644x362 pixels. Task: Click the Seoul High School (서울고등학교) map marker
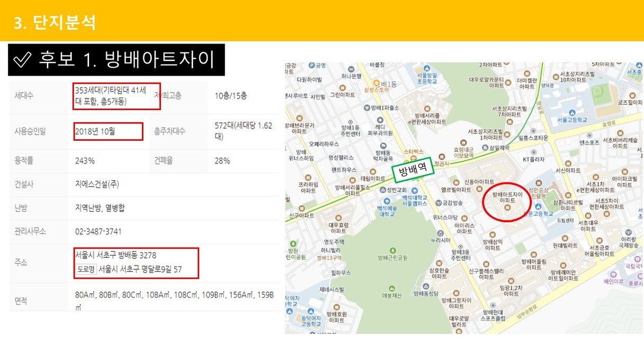click(x=573, y=112)
